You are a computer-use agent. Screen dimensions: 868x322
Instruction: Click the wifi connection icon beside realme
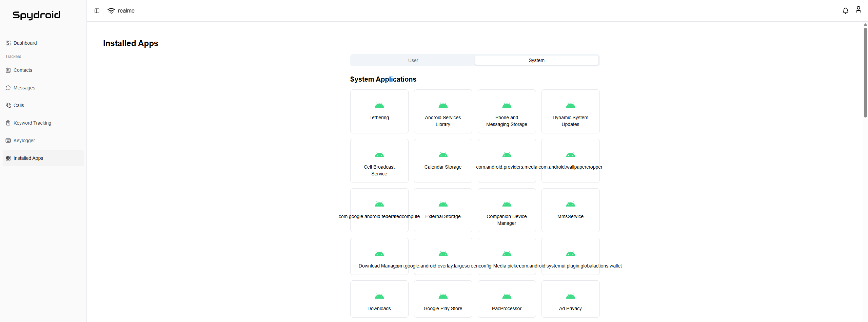(111, 11)
